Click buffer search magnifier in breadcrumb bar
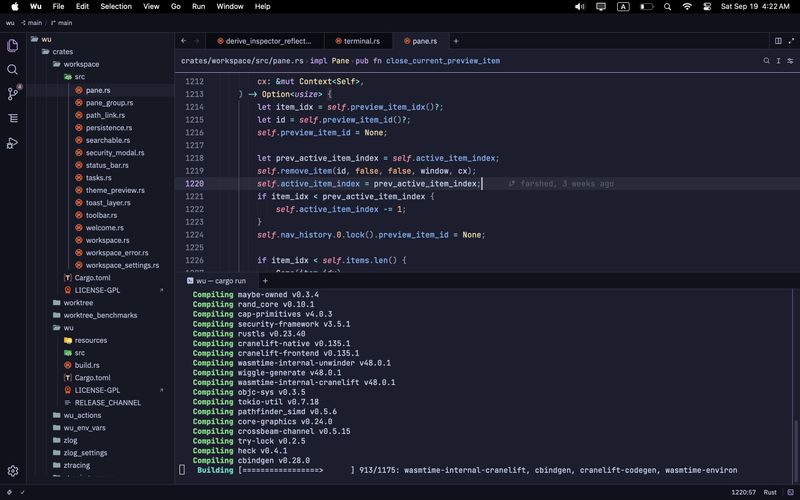The image size is (800, 500). click(766, 61)
